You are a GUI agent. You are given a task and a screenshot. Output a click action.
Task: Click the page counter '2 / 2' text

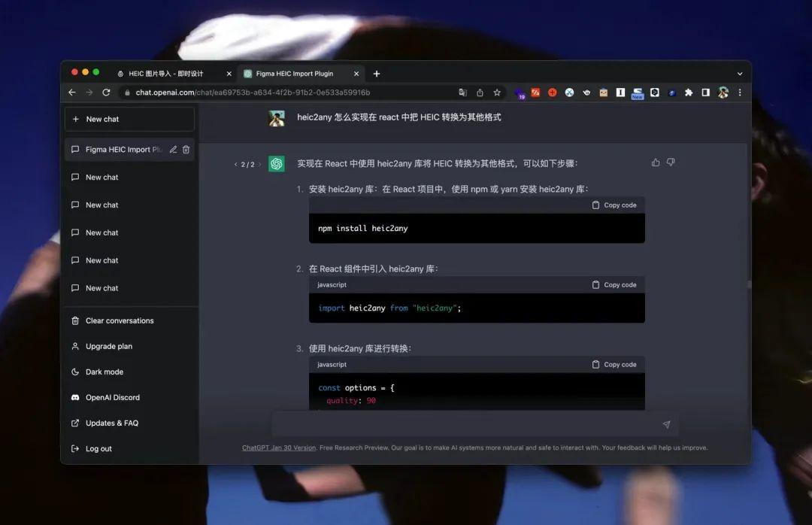click(247, 164)
